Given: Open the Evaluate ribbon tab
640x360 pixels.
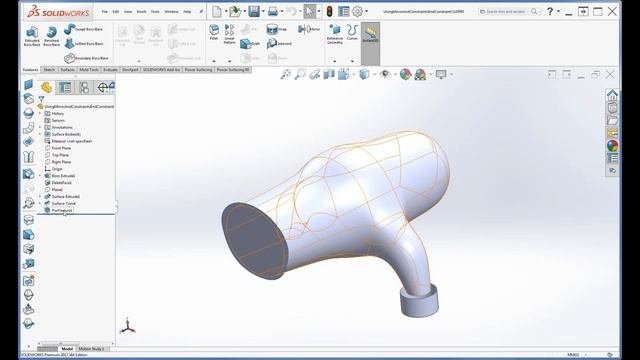Looking at the screenshot, I should (110, 70).
